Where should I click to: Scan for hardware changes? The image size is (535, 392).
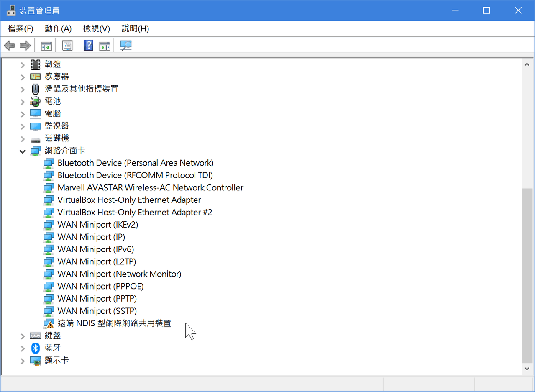(x=125, y=45)
